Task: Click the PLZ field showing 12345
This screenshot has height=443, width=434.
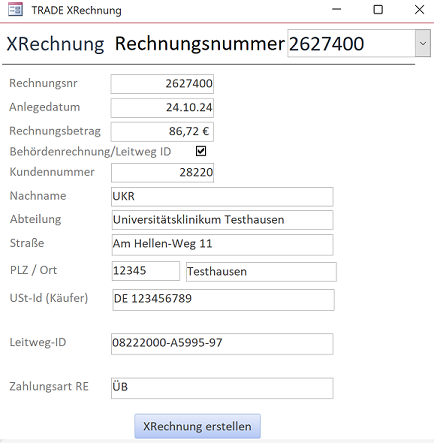Action: (x=146, y=271)
